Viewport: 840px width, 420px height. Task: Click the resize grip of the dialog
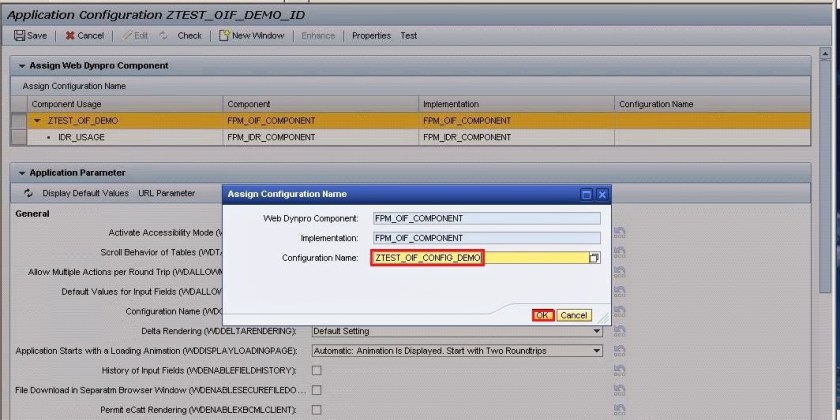click(x=604, y=318)
